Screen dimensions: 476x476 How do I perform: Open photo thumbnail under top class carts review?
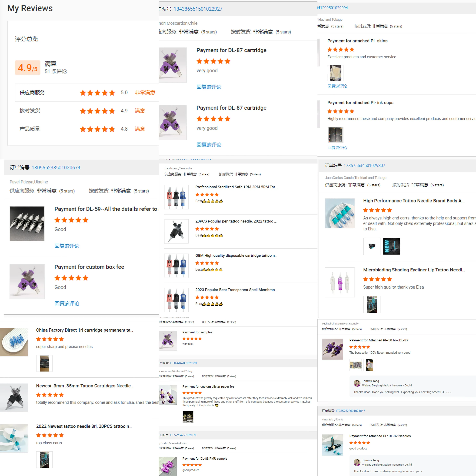click(x=44, y=459)
